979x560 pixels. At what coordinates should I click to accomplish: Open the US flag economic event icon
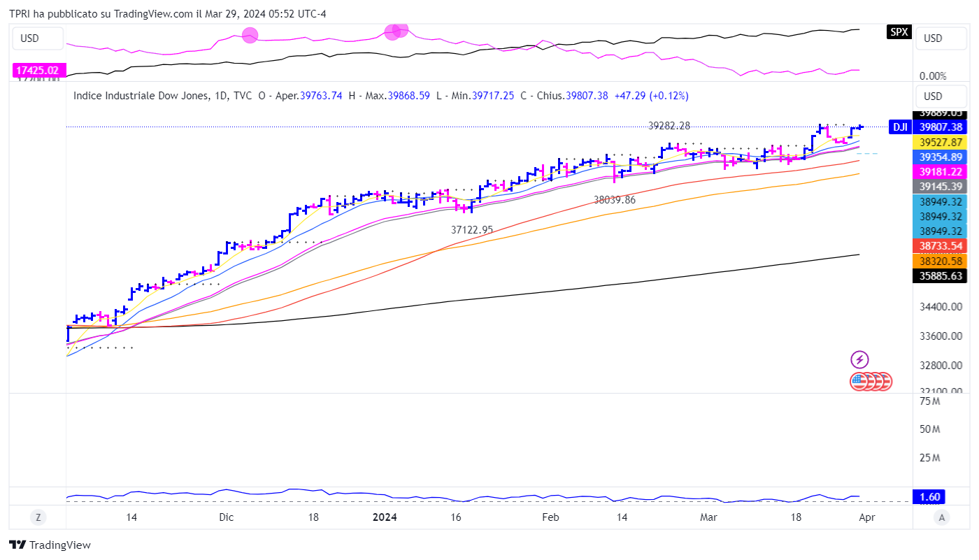click(x=860, y=382)
